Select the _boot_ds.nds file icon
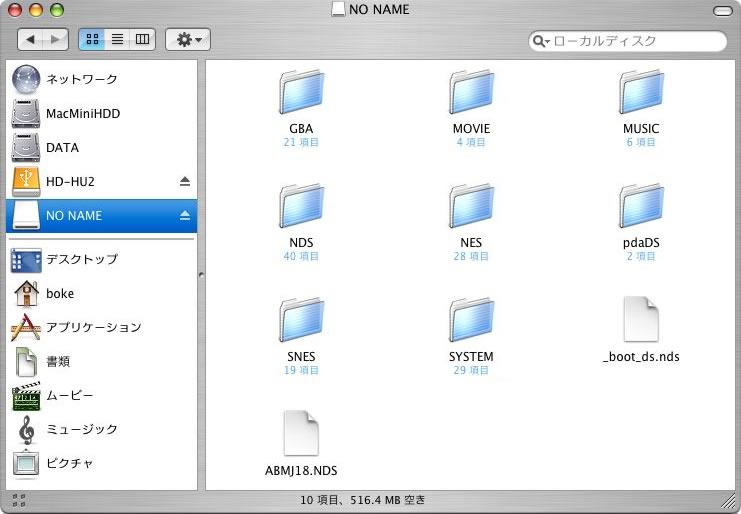Viewport: 741px width, 514px height. pos(641,319)
